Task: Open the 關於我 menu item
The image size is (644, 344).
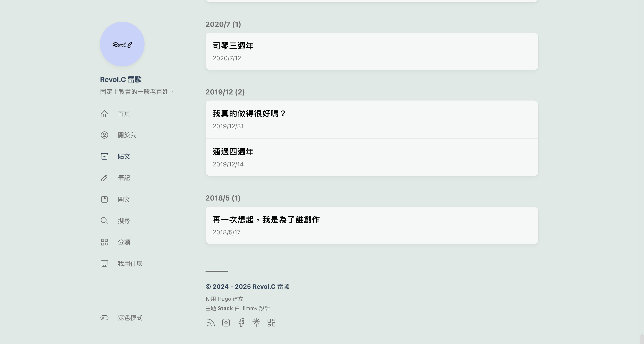Action: (127, 135)
